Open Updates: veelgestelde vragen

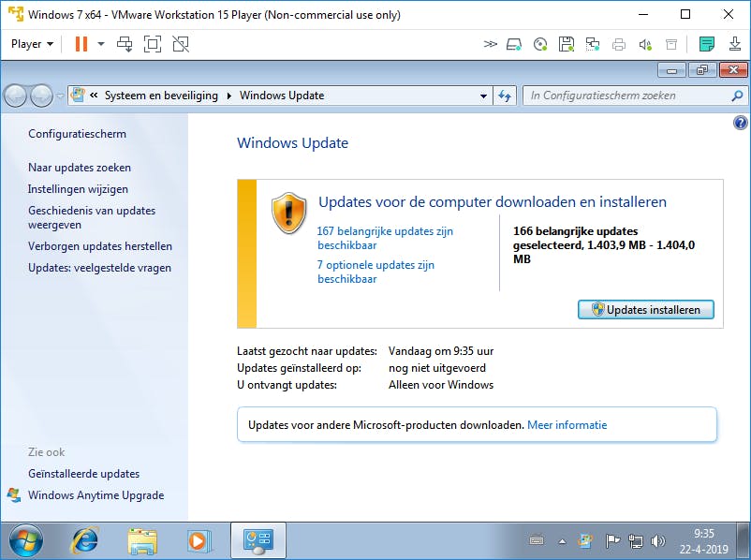[99, 267]
